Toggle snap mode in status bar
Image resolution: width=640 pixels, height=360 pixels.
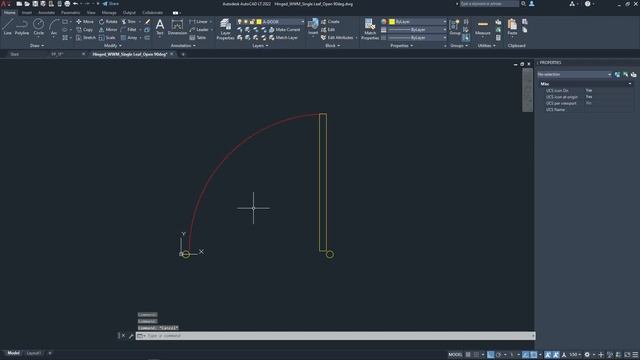476,355
